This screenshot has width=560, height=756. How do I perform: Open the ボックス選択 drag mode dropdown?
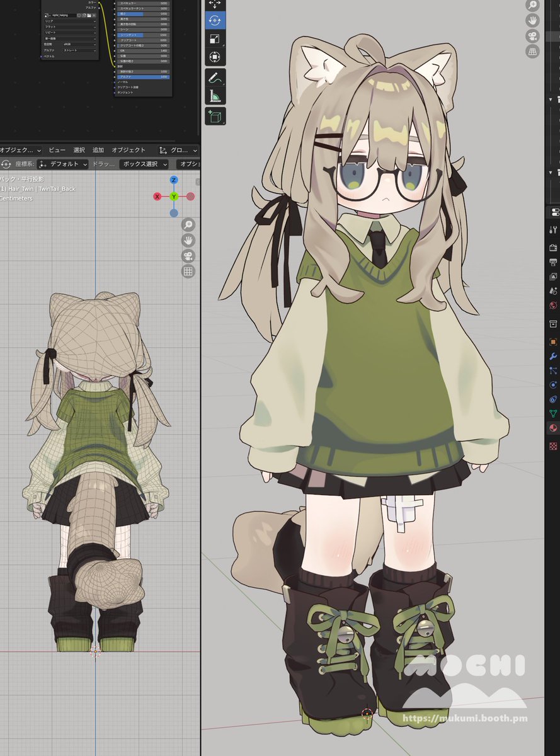[x=144, y=164]
